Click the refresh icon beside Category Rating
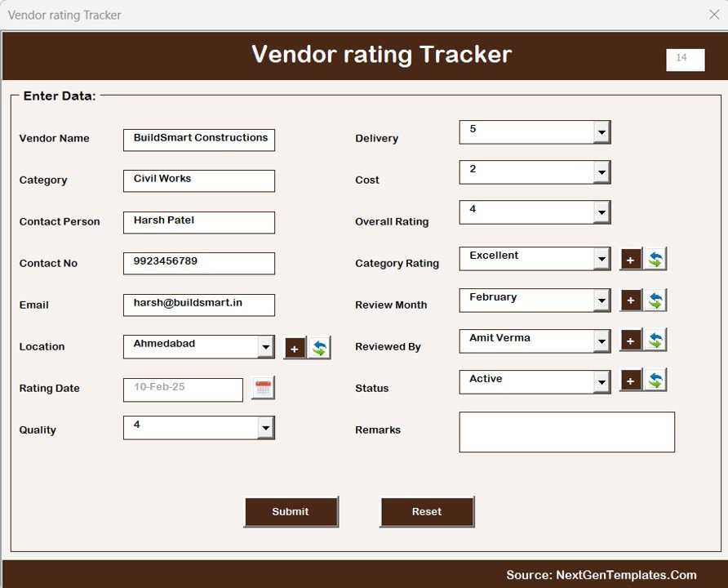Image resolution: width=728 pixels, height=588 pixels. click(x=655, y=259)
